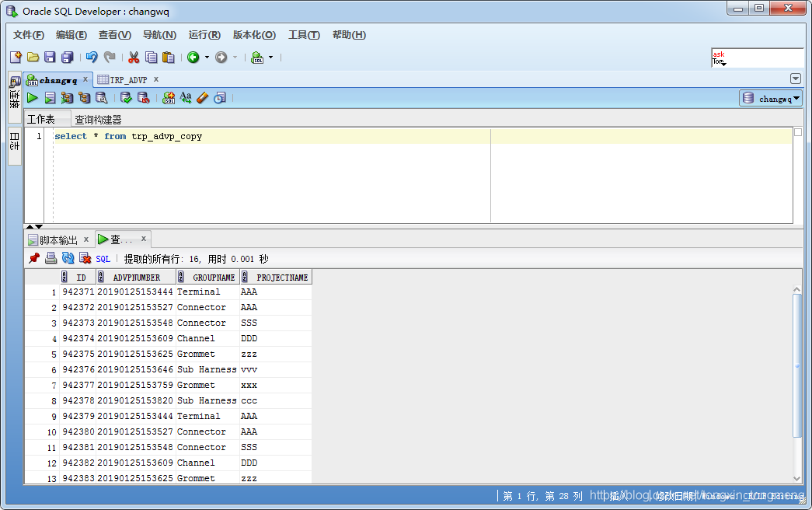Select the cell 942376 in ID column
812x510 pixels.
pos(78,369)
